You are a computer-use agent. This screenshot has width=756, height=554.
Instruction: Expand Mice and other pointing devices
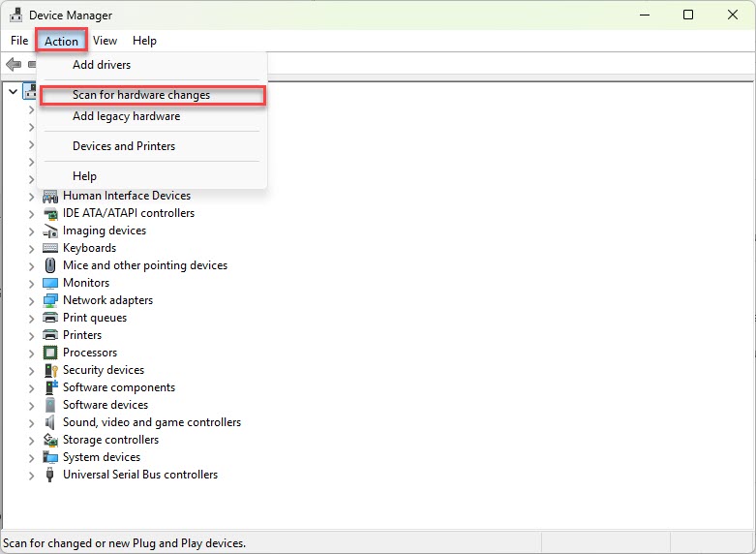point(31,265)
